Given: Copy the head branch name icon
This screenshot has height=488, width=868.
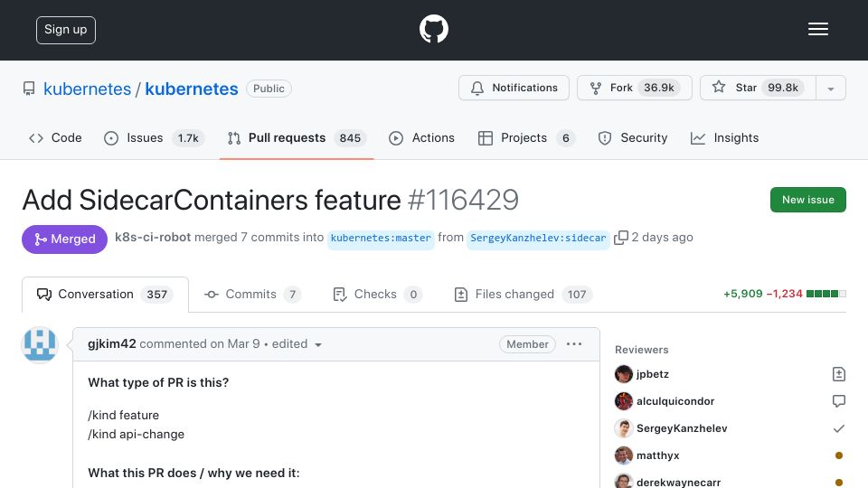Looking at the screenshot, I should (621, 238).
